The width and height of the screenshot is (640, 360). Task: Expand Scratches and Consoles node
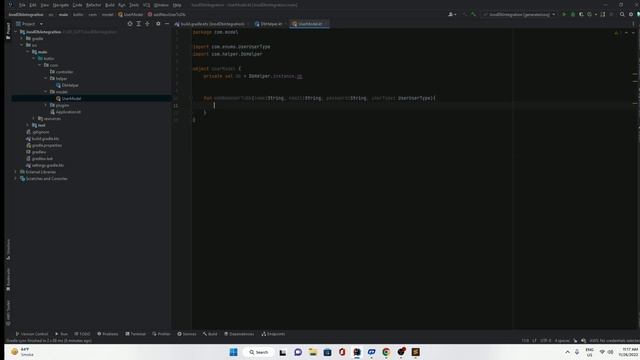(16, 178)
